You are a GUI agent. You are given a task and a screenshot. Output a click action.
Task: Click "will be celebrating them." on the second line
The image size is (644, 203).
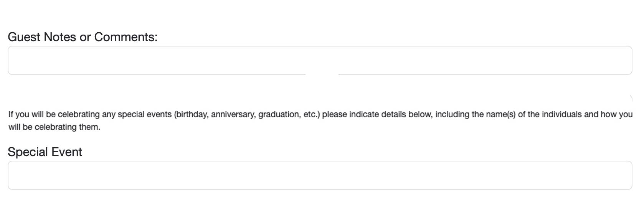click(54, 127)
